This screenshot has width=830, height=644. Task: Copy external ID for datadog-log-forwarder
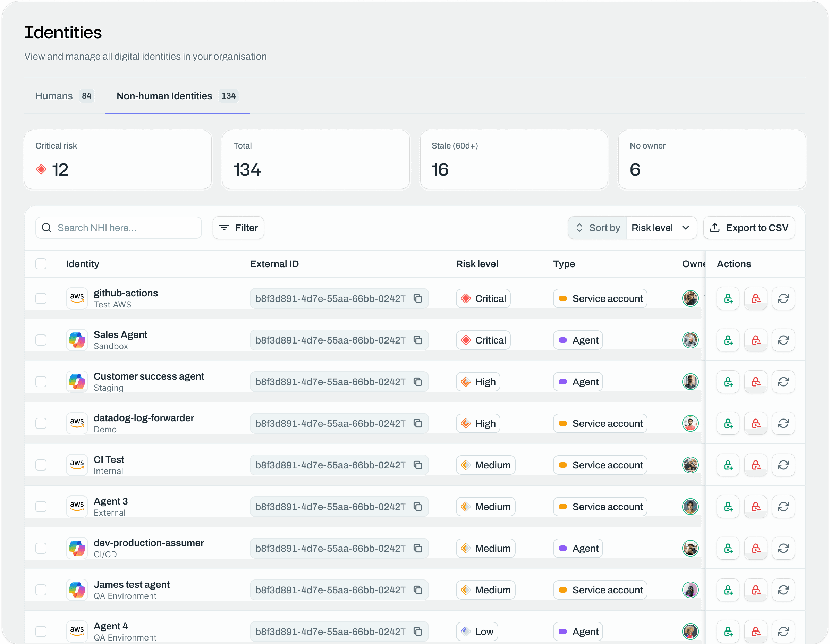(418, 423)
